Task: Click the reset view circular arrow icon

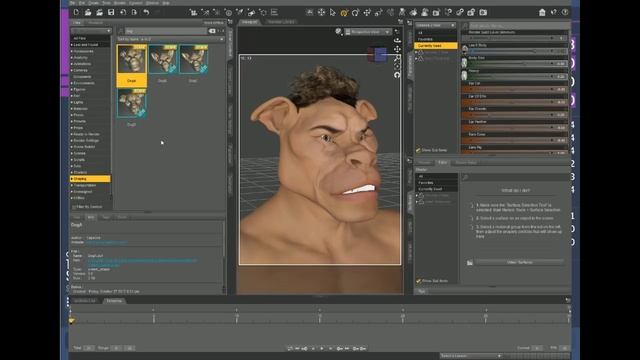Action: pyautogui.click(x=397, y=75)
